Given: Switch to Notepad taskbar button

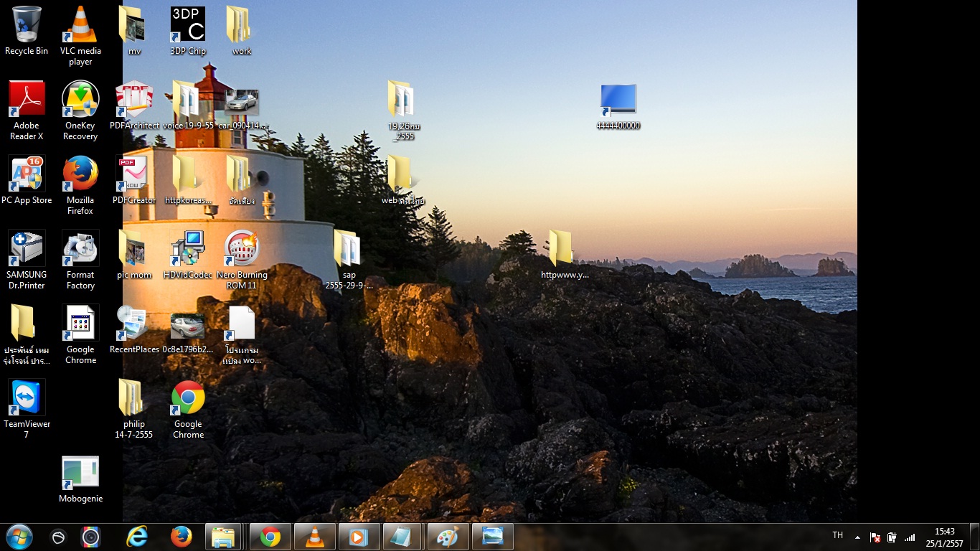Looking at the screenshot, I should 403,537.
